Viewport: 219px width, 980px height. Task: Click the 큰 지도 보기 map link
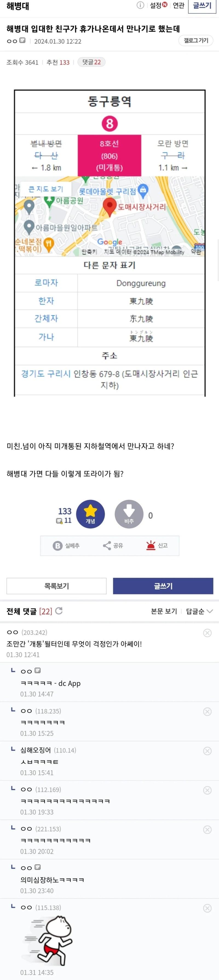[x=46, y=189]
